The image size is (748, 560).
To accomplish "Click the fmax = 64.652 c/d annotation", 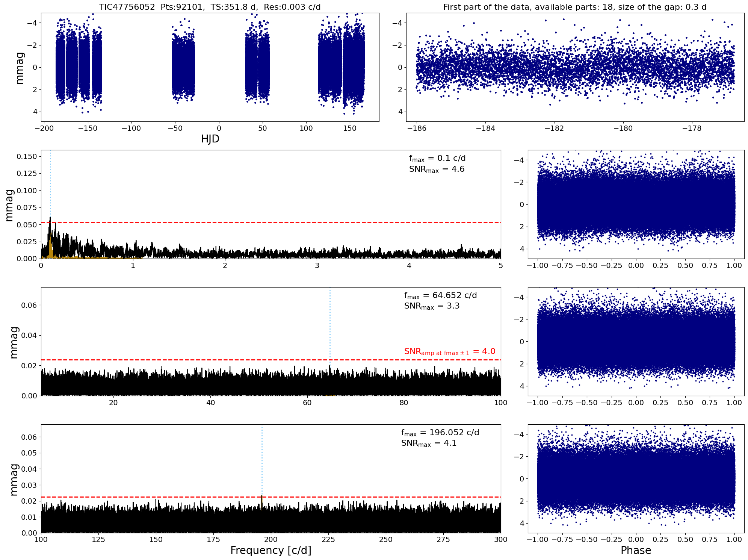I will (440, 296).
